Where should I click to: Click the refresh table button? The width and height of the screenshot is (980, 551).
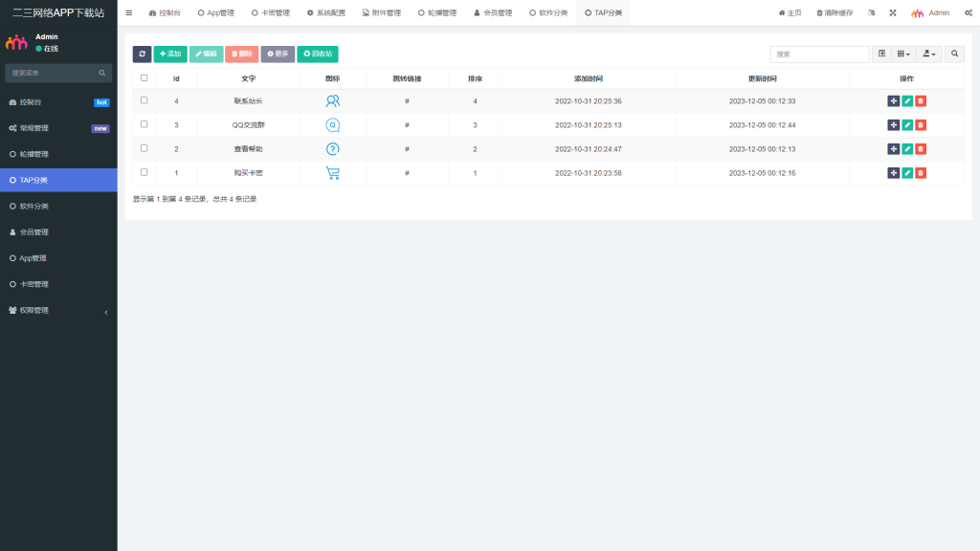click(x=142, y=55)
